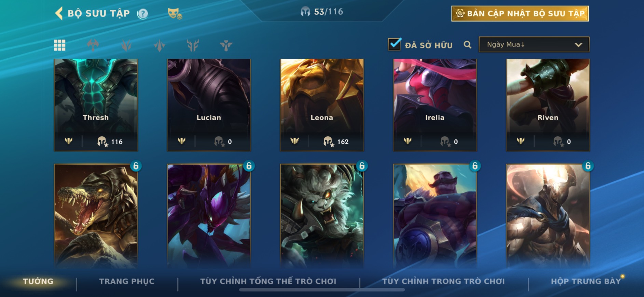Open the Ngày Mua sort dropdown
Image resolution: width=644 pixels, height=297 pixels.
coord(534,44)
